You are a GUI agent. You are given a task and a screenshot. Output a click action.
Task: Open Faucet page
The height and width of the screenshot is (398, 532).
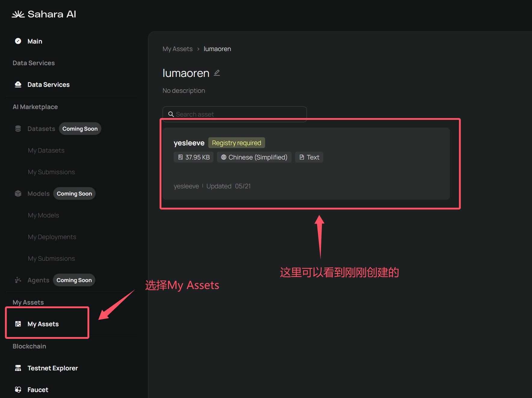38,390
